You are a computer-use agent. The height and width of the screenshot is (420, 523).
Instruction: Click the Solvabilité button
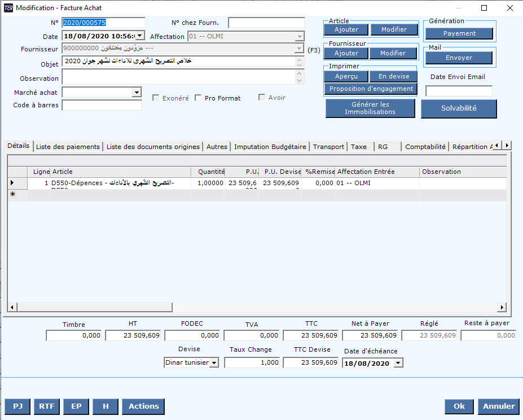coord(458,108)
